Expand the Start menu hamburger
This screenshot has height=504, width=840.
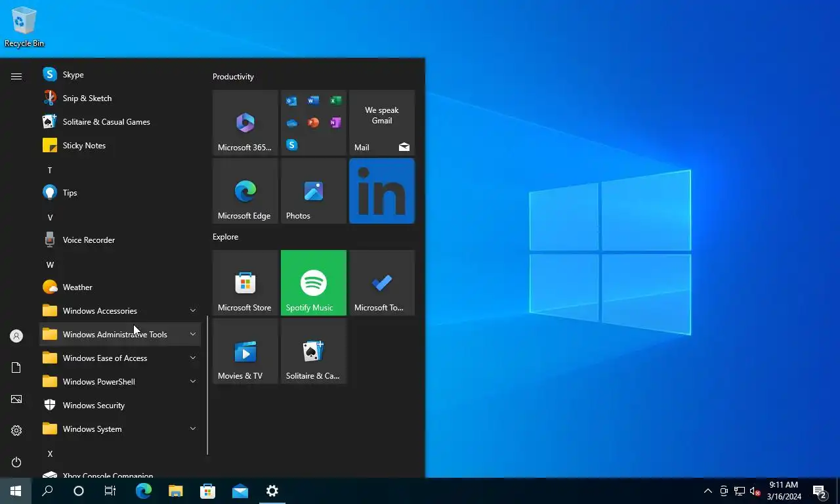click(x=16, y=76)
